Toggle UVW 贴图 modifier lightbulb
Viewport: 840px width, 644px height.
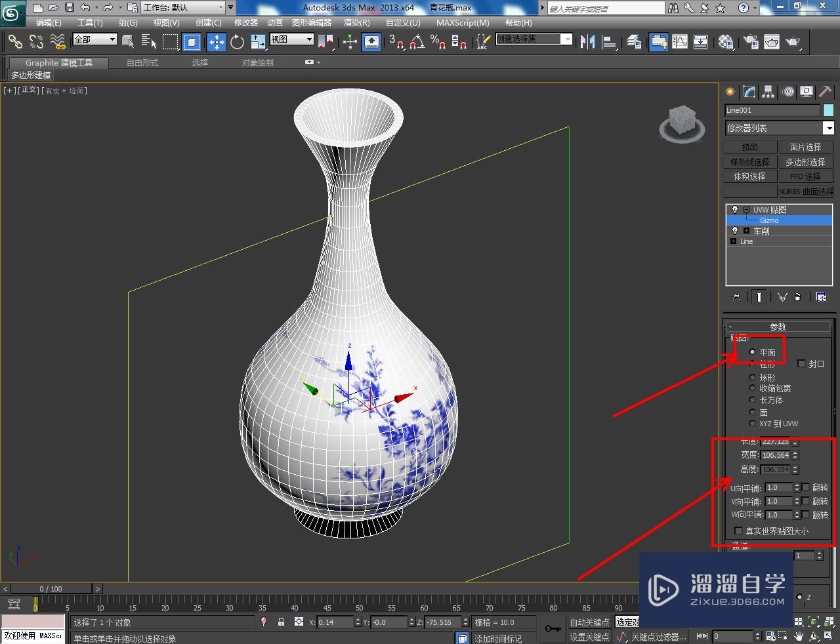734,210
